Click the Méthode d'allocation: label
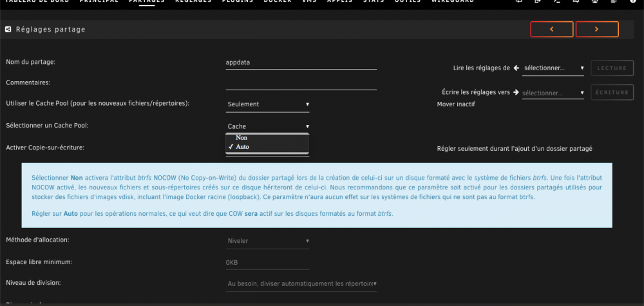Screen dimensions: 644x306 37,240
